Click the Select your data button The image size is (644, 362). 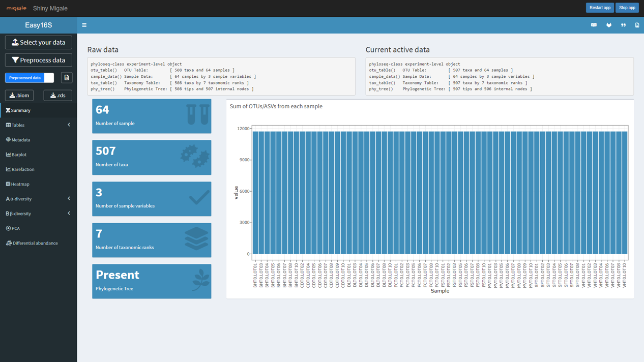39,43
